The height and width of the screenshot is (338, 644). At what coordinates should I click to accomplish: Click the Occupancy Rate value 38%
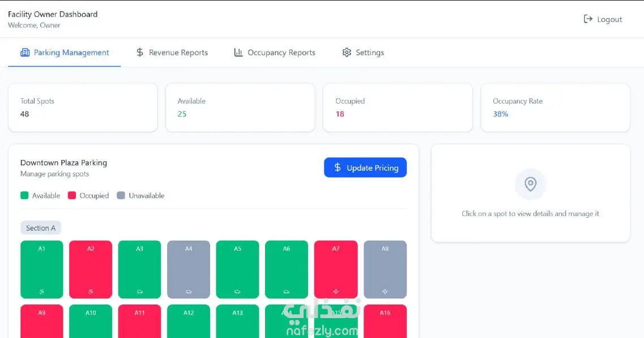[500, 114]
